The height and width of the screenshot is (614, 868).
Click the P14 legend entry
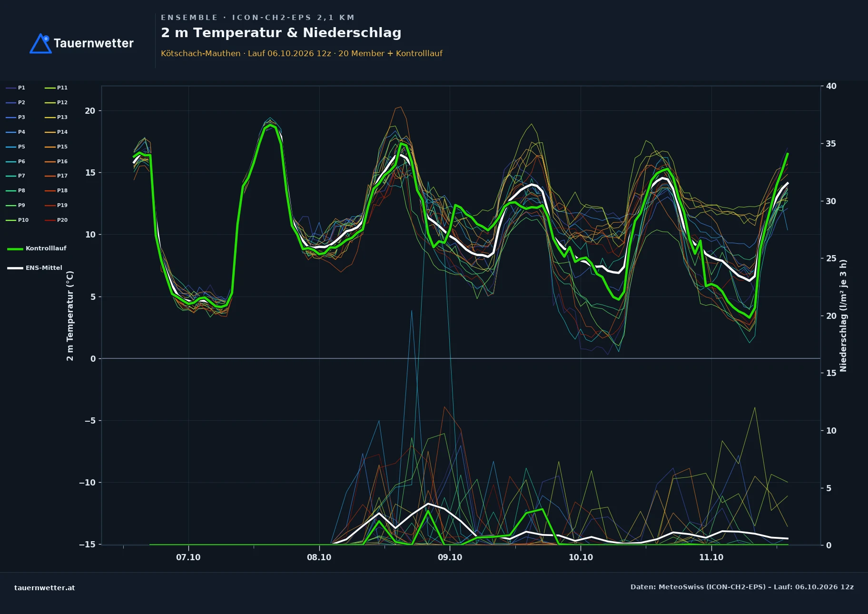pyautogui.click(x=56, y=132)
